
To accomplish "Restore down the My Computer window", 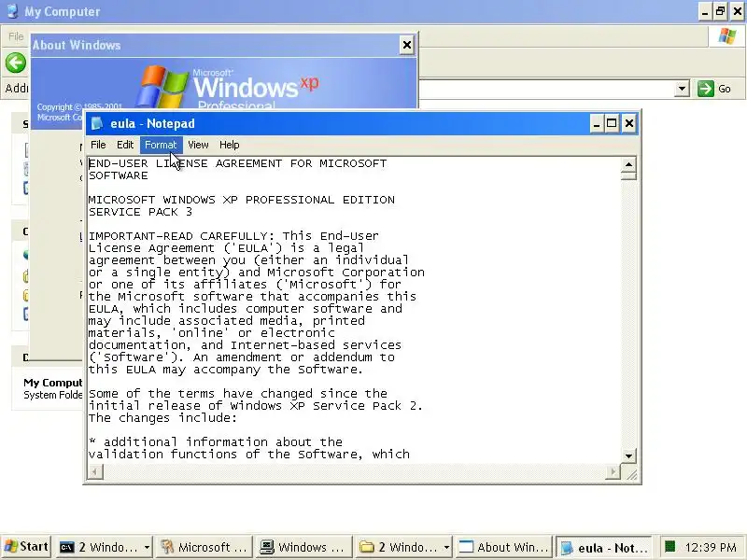I will (720, 11).
